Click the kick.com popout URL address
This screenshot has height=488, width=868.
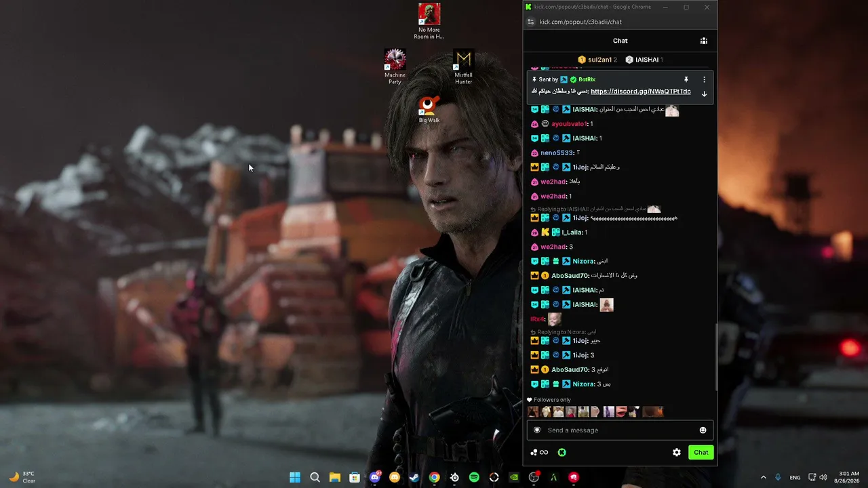click(x=580, y=22)
